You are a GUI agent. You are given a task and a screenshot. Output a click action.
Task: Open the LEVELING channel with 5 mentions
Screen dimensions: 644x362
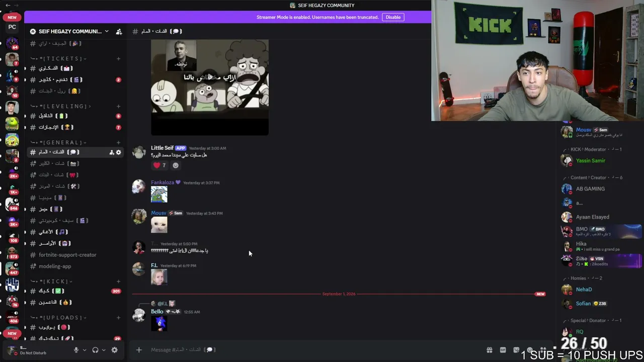tap(75, 116)
